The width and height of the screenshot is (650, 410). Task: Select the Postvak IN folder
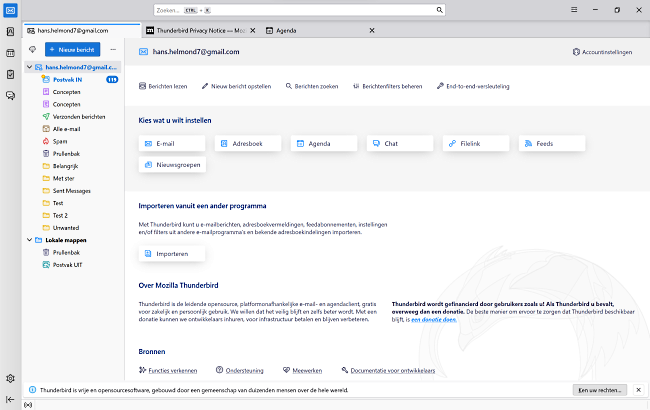pyautogui.click(x=73, y=80)
